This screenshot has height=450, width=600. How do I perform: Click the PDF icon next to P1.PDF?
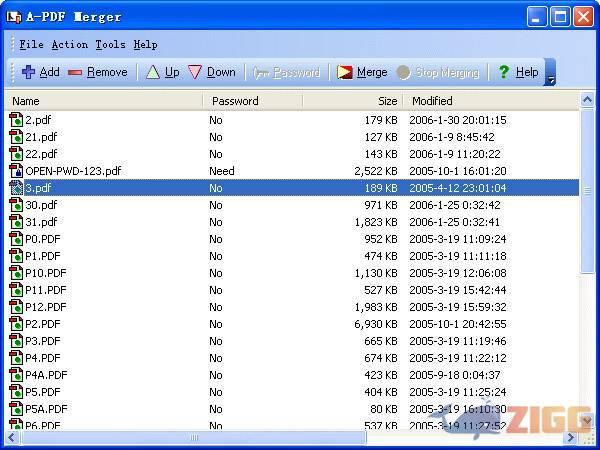pyautogui.click(x=16, y=256)
